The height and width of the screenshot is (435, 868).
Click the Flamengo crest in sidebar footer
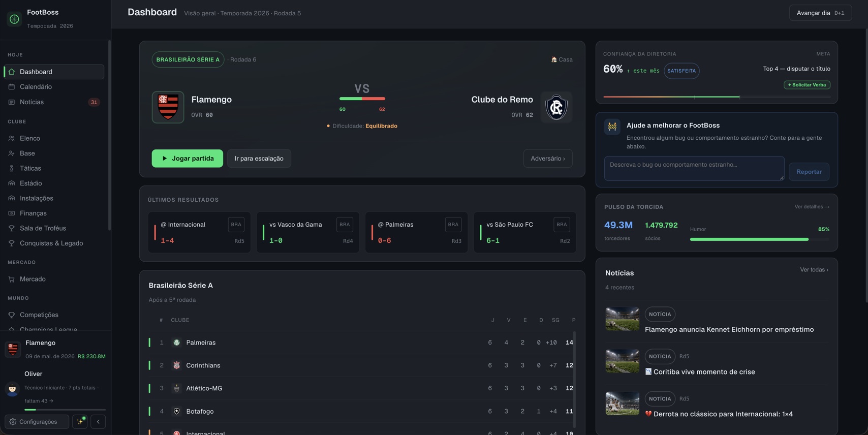[13, 349]
